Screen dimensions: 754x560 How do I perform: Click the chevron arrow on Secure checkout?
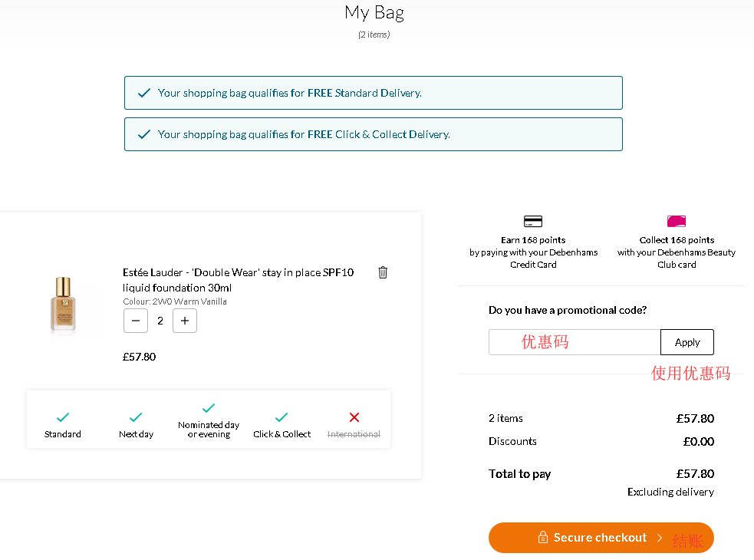click(660, 538)
